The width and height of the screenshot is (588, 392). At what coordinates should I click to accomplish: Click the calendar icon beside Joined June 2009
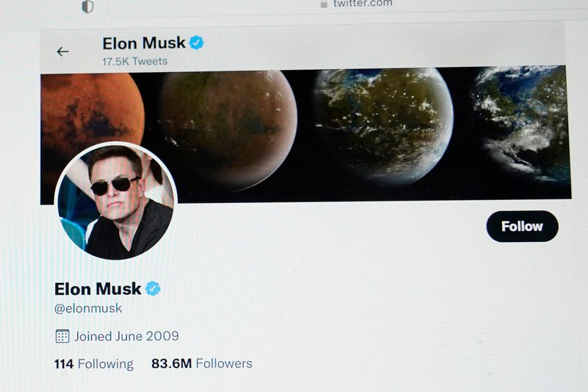tap(62, 336)
